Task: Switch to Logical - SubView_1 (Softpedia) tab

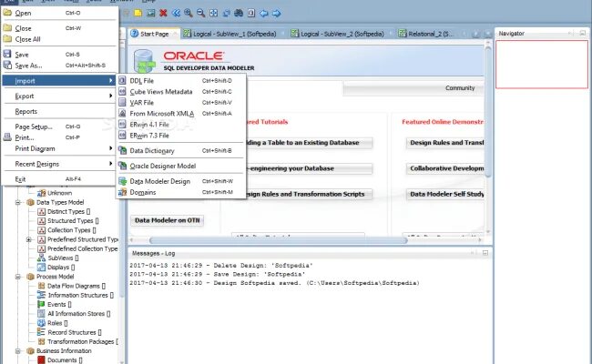Action: point(234,34)
